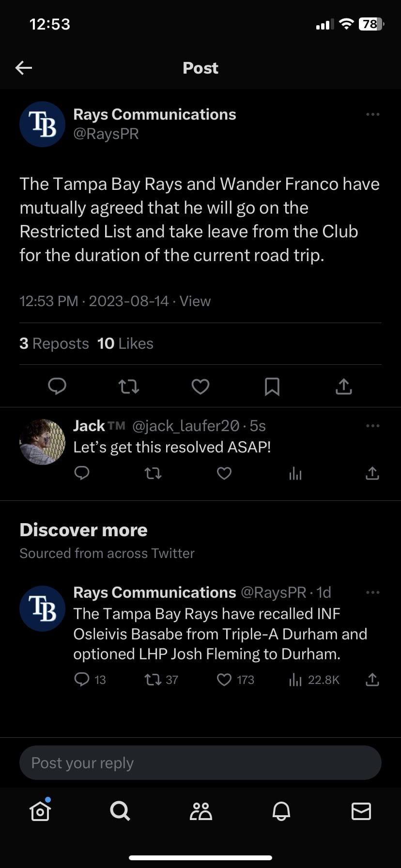Reply to the main Rays post
Screen dimensions: 401x868
pos(57,386)
